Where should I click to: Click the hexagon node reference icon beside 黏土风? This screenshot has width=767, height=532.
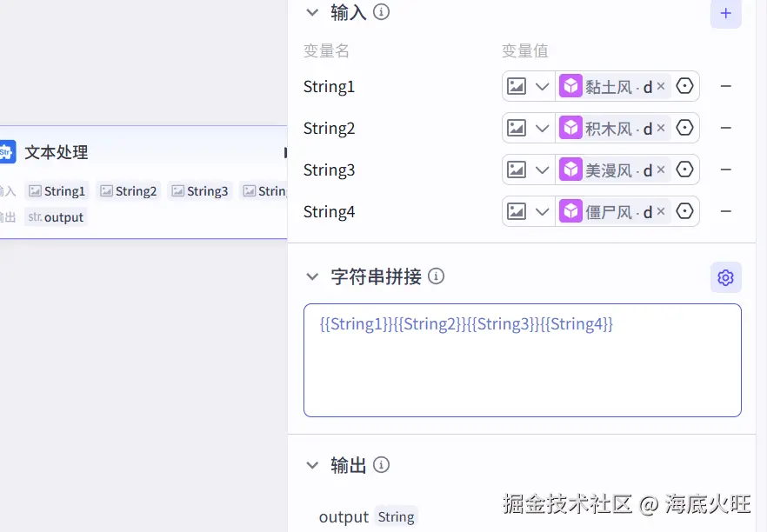point(685,86)
